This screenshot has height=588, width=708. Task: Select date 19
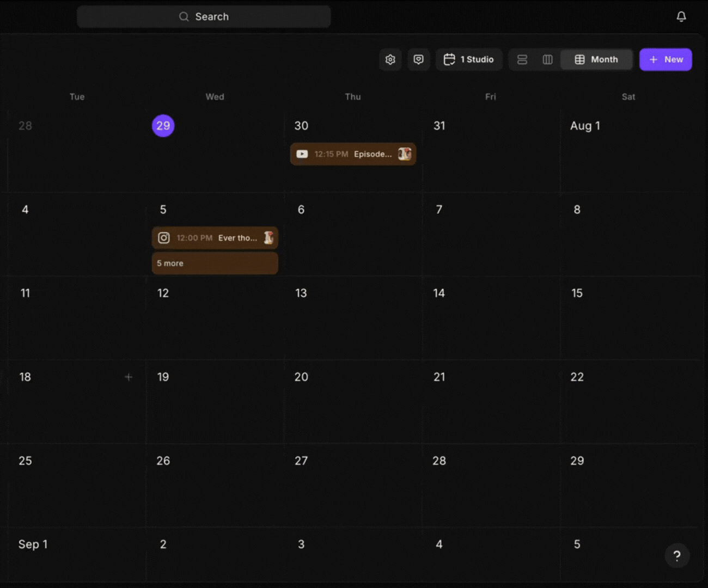[163, 377]
